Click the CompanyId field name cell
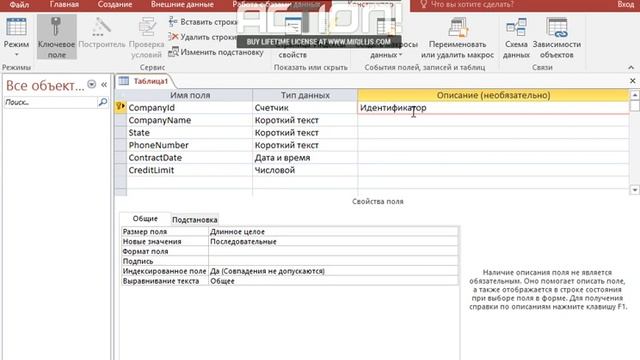The image size is (640, 360). coord(190,108)
